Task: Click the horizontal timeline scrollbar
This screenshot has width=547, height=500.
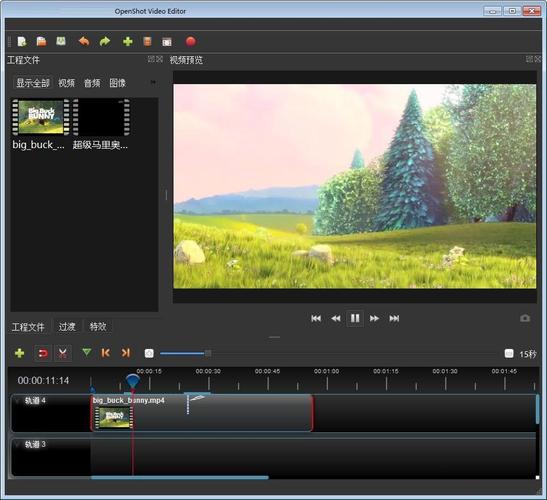Action: (180, 478)
